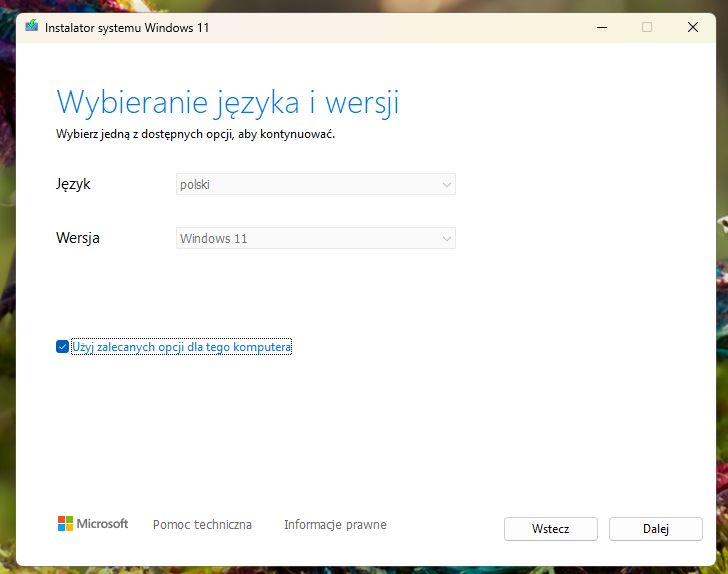Open the Informacje prawne link
The height and width of the screenshot is (574, 728).
335,524
